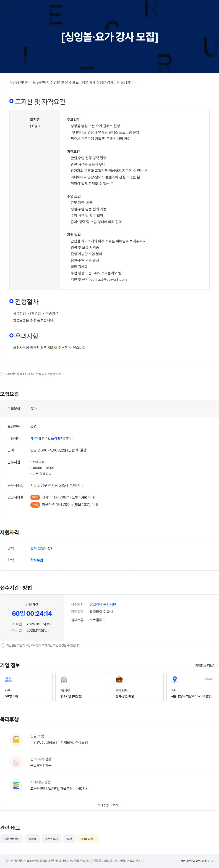Viewport: 219px width, 868px height.
Task: Click the pension and insurance benefit icon
Action: pyautogui.click(x=16, y=739)
